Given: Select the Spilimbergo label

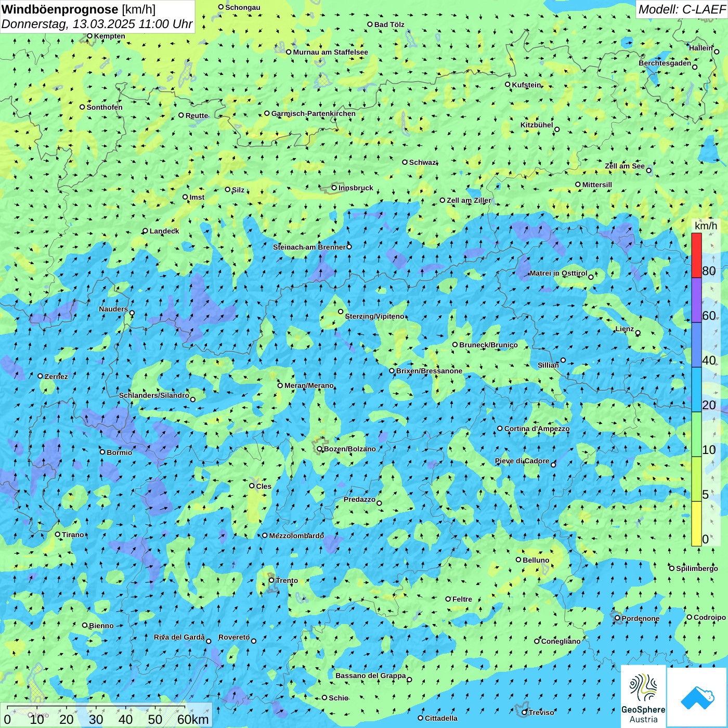Looking at the screenshot, I should pyautogui.click(x=697, y=568).
